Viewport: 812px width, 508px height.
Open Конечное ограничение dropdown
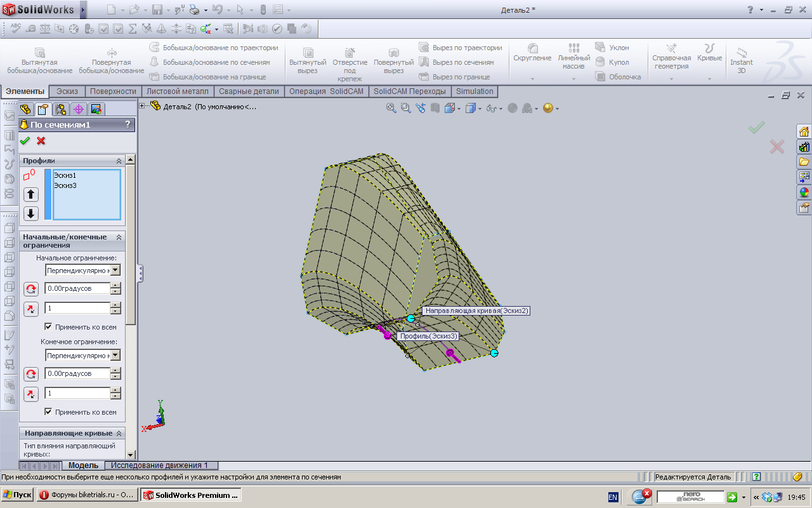click(x=115, y=355)
